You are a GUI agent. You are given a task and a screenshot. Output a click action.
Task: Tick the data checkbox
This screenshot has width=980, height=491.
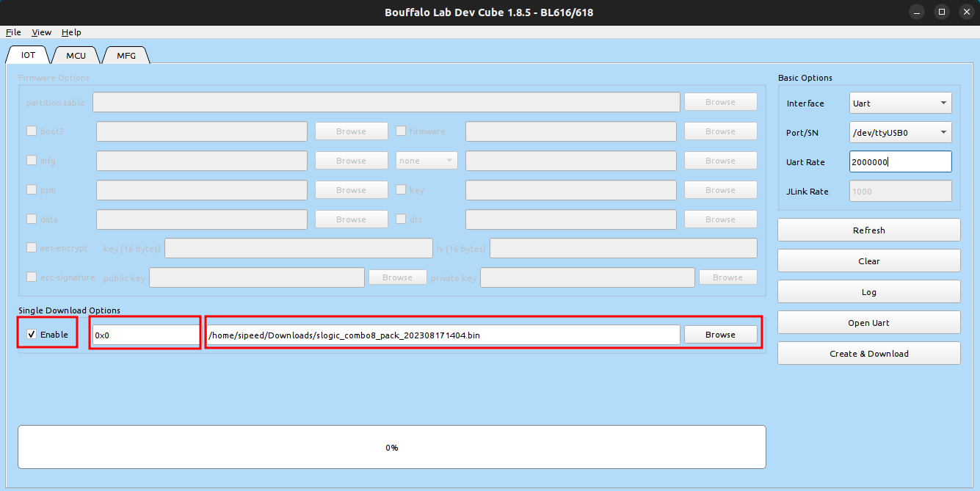point(32,219)
